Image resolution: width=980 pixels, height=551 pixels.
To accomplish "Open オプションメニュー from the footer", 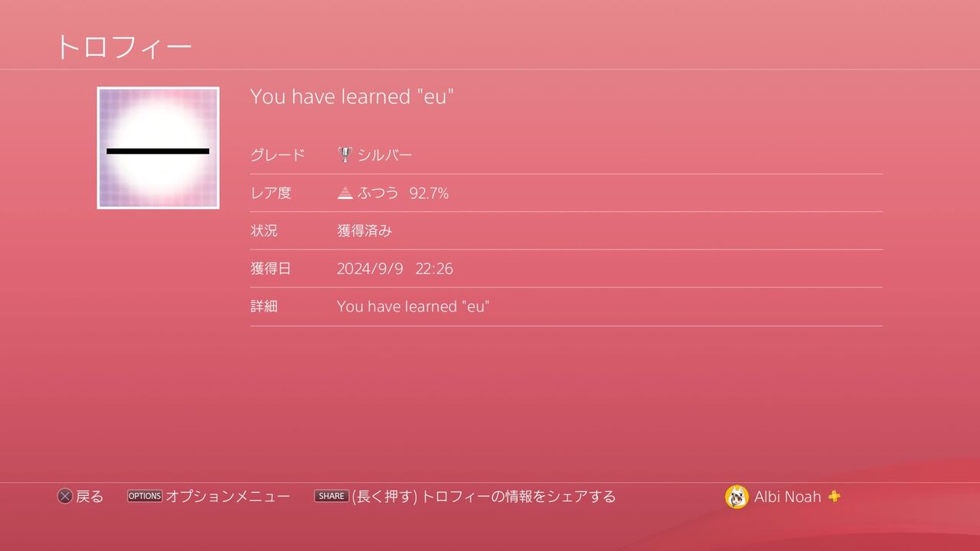I will pos(228,496).
